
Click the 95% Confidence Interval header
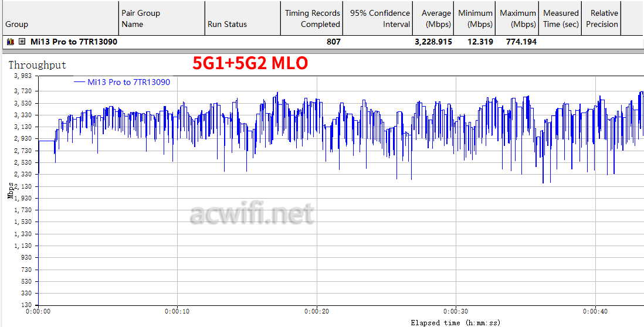(378, 19)
